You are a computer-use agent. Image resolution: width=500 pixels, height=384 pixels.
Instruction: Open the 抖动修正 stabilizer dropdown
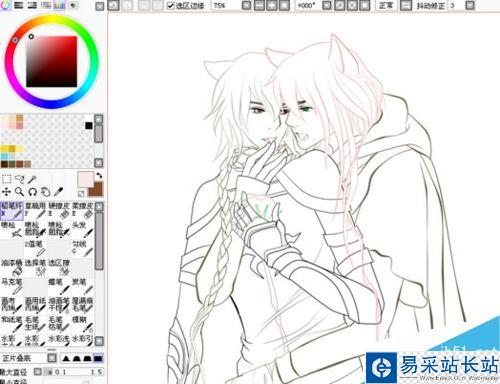point(470,5)
